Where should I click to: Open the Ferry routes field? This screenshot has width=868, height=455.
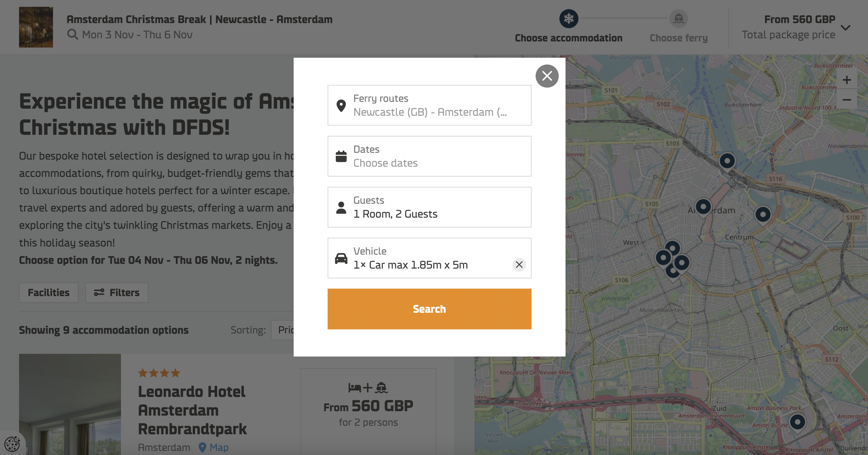tap(429, 105)
